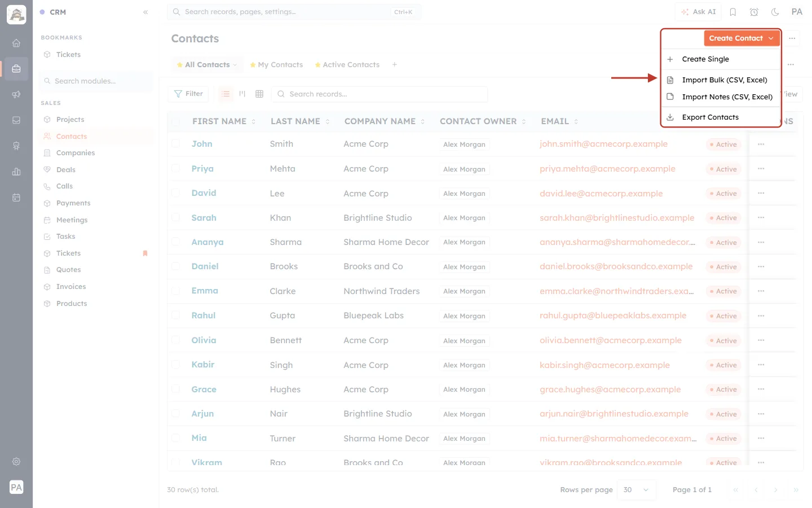Click the Ask AI button

[699, 12]
